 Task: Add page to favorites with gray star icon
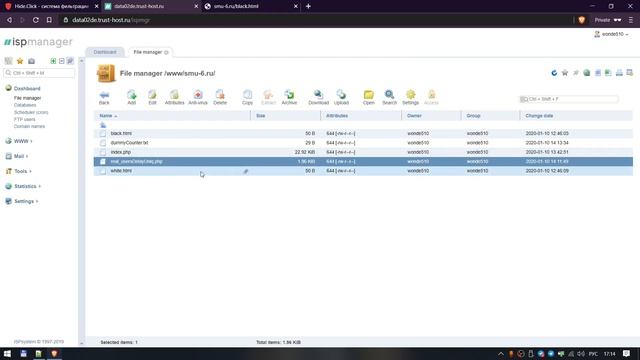(565, 73)
